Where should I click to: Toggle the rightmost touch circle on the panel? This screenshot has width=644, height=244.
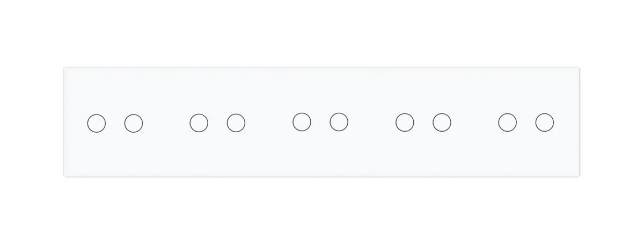click(x=545, y=123)
